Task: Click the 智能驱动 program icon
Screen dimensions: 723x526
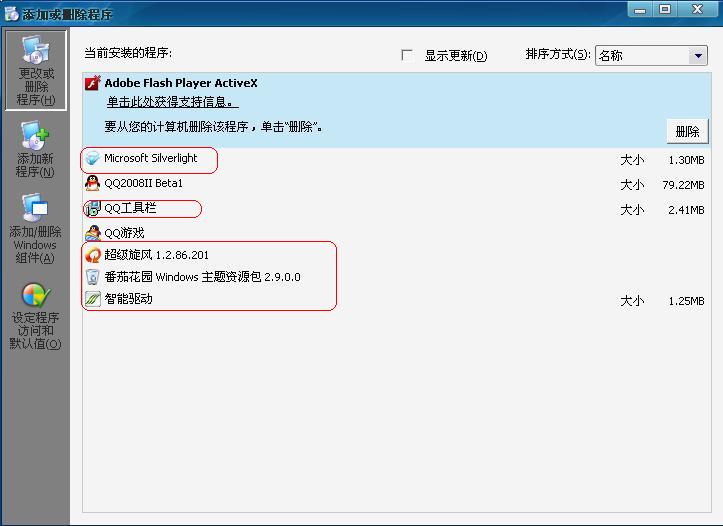Action: click(93, 299)
